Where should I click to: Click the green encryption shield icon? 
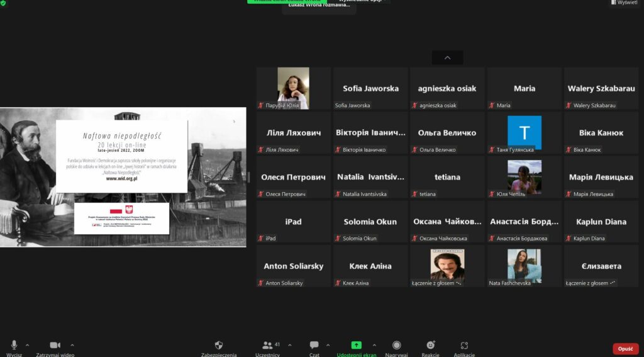click(3, 3)
